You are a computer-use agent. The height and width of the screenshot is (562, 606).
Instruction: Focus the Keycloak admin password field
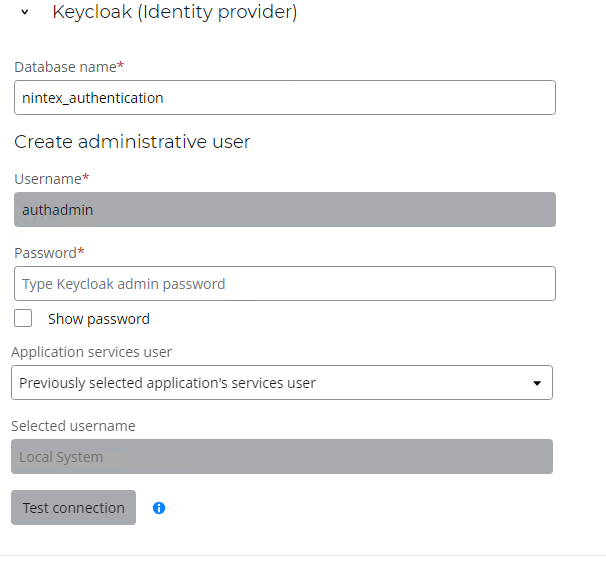coord(285,284)
